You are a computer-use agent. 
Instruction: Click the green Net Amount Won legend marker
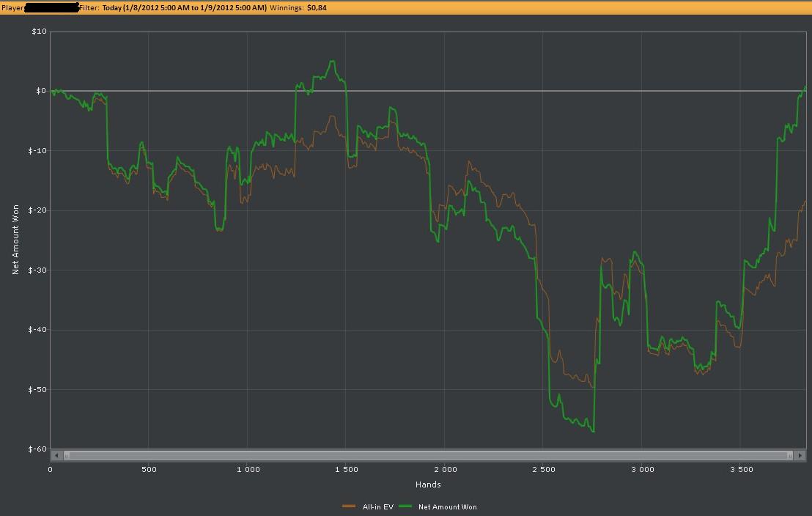click(x=406, y=506)
